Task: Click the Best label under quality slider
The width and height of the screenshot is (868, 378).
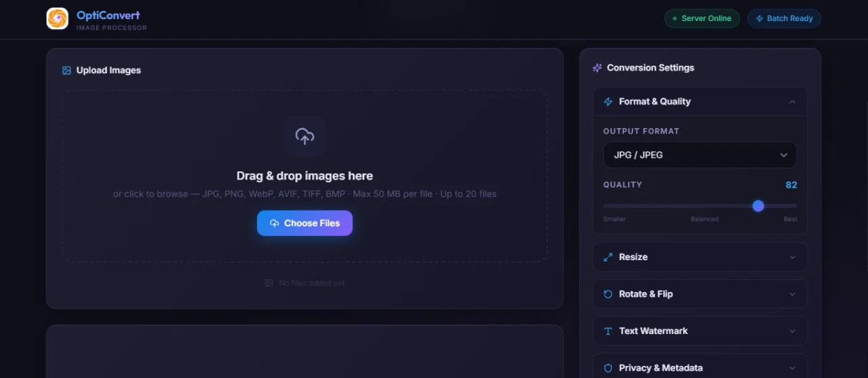Action: click(791, 219)
